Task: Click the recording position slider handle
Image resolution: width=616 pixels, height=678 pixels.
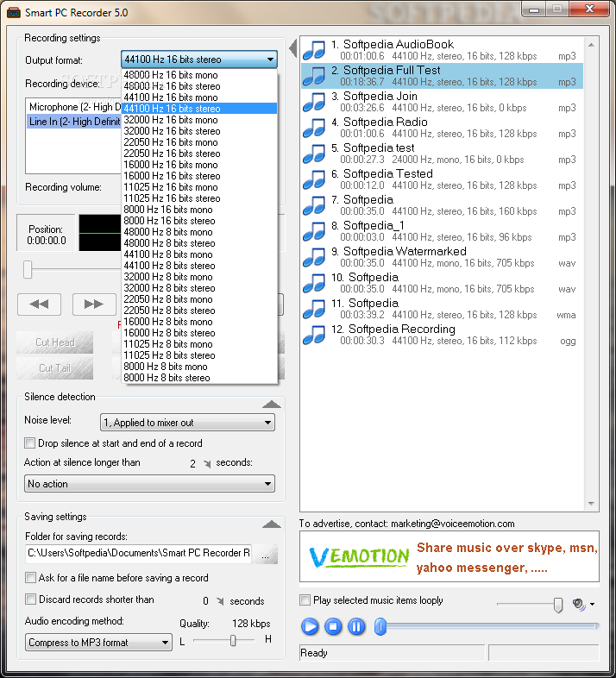Action: click(x=28, y=269)
